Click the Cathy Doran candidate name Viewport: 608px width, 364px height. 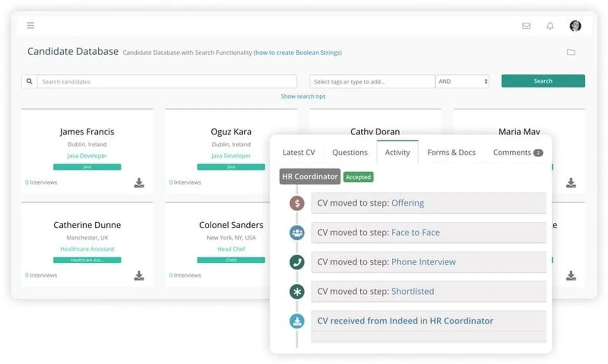(375, 131)
